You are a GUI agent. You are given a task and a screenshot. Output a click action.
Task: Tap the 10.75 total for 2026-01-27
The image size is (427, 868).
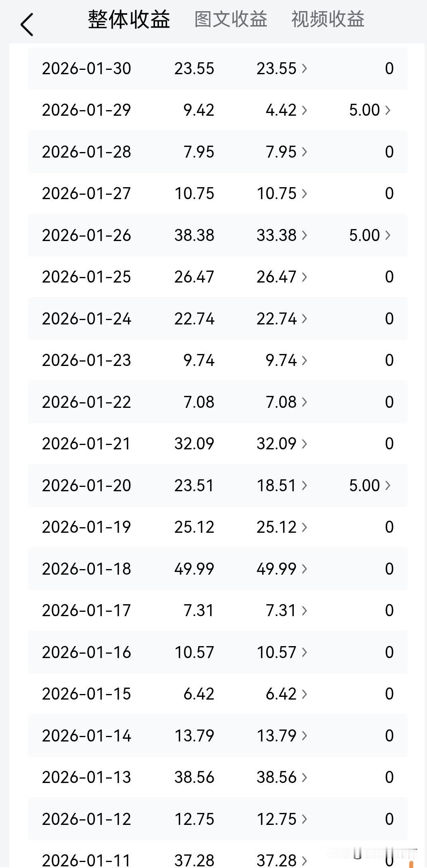[194, 194]
